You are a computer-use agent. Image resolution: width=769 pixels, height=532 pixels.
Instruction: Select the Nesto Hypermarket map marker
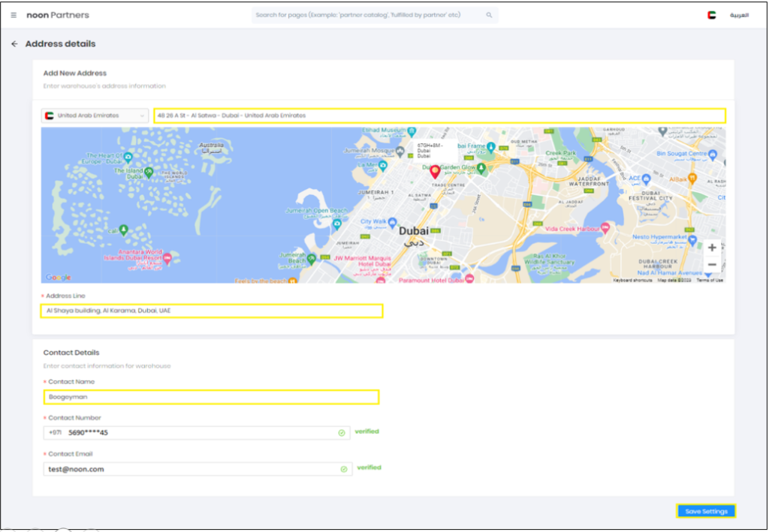(x=692, y=240)
